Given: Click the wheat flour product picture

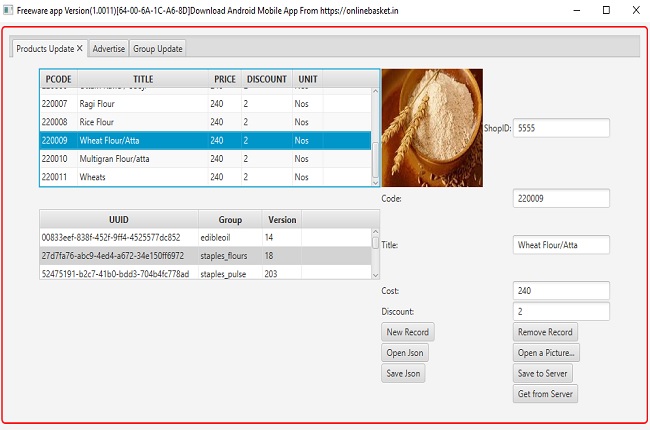Looking at the screenshot, I should coord(432,128).
